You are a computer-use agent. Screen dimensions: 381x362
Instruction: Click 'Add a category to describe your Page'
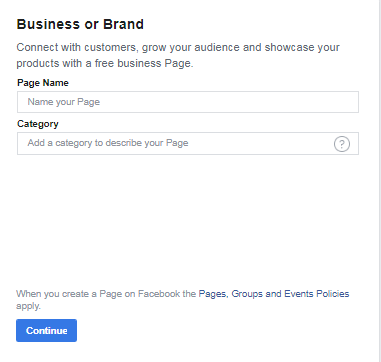pyautogui.click(x=108, y=143)
